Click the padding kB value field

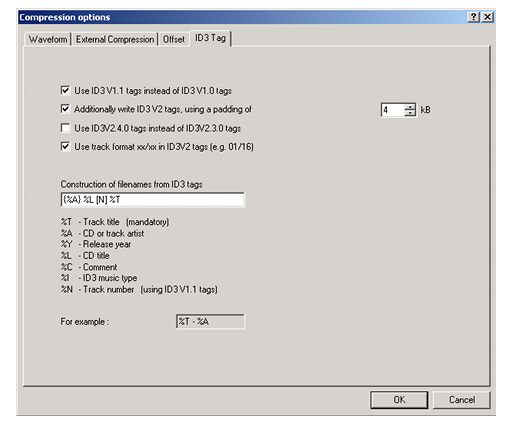point(393,110)
